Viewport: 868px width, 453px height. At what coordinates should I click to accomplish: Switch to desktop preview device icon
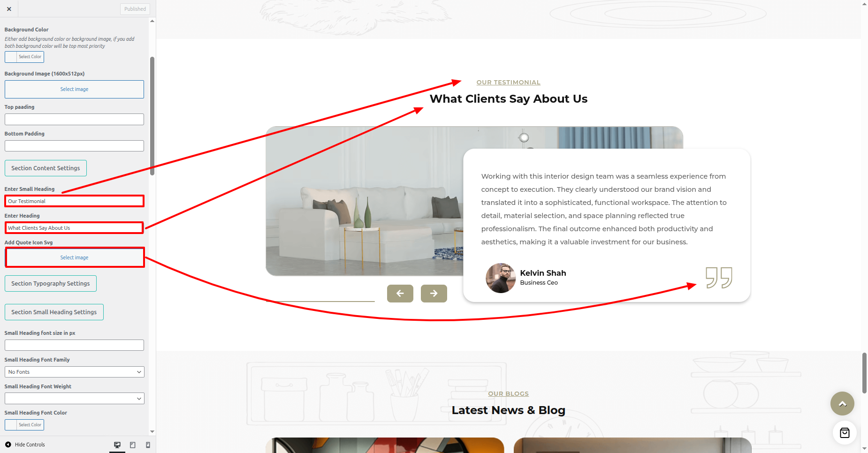[x=117, y=445]
